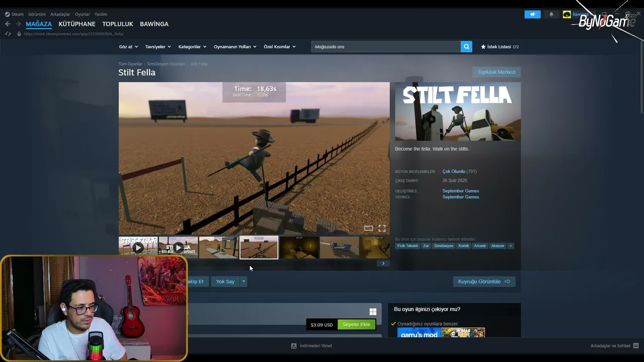The image size is (644, 362).
Task: Expand the Tavsiyeler dropdown
Action: point(158,47)
